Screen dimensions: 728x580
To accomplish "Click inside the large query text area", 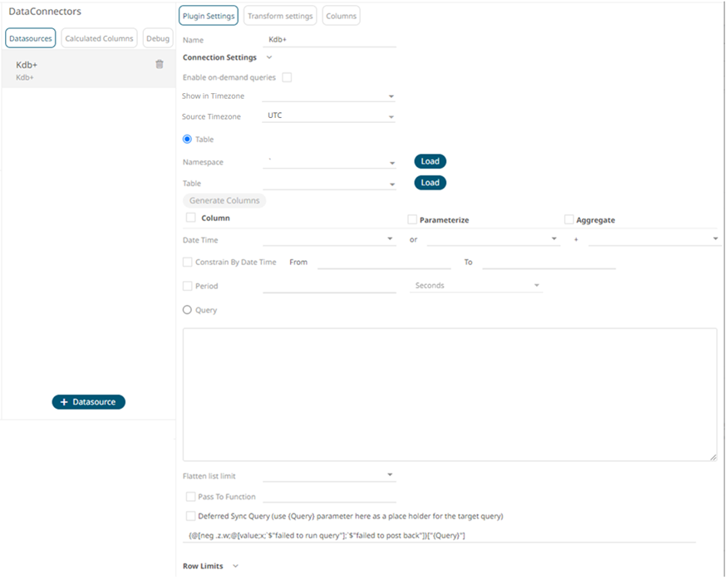I will point(449,394).
